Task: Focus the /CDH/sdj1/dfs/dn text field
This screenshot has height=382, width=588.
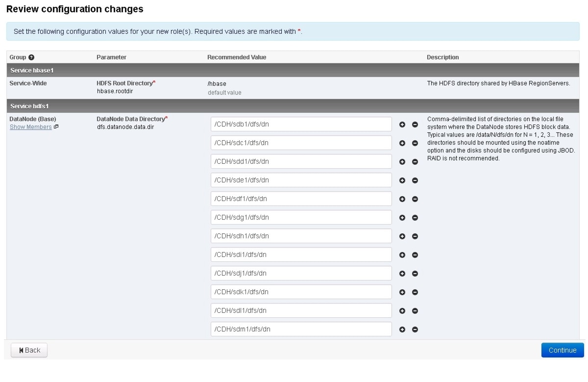Action: 301,273
